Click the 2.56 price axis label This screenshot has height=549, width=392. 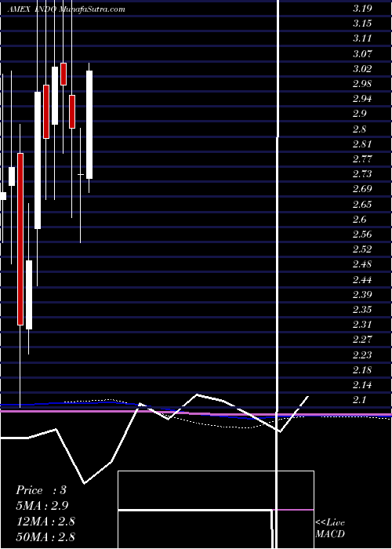pos(362,235)
